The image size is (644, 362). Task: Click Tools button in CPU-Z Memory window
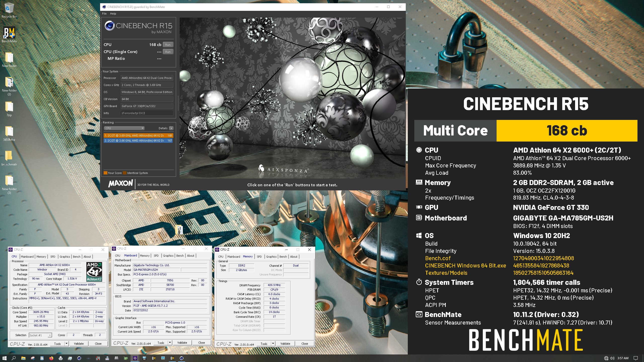(x=264, y=343)
